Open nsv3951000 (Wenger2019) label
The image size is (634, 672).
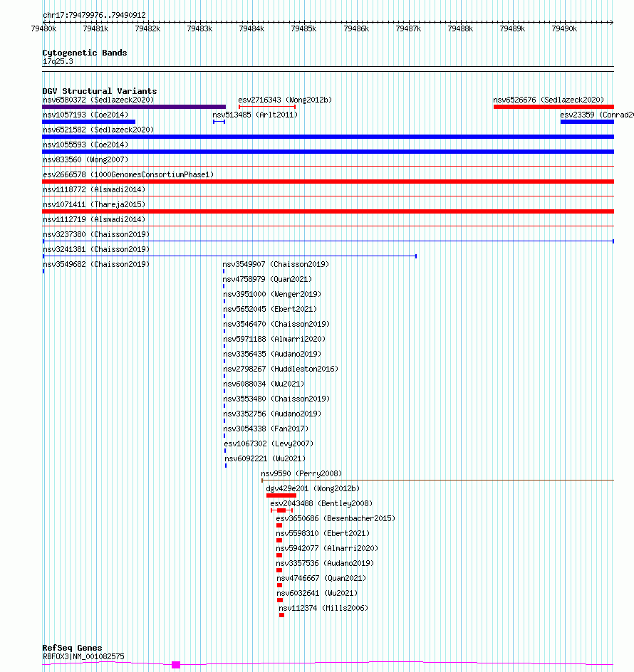click(272, 295)
